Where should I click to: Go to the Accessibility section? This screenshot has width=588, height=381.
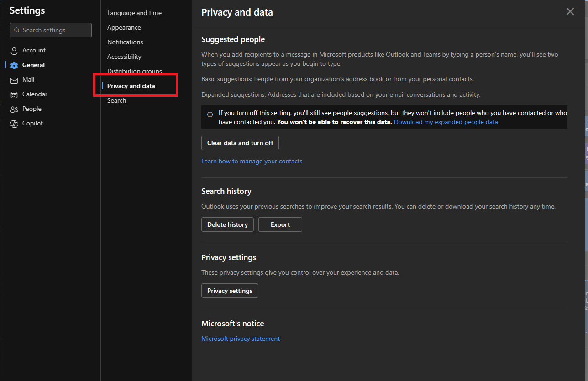pyautogui.click(x=124, y=57)
